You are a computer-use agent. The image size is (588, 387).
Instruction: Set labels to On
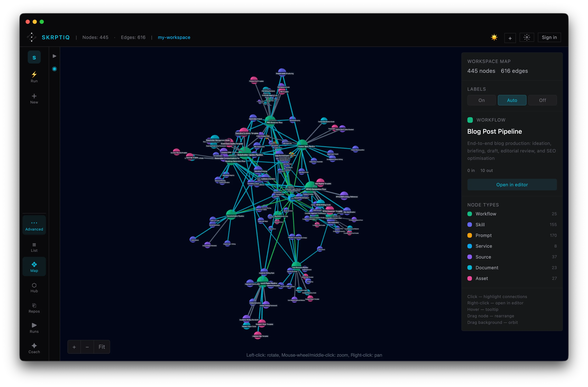click(482, 100)
